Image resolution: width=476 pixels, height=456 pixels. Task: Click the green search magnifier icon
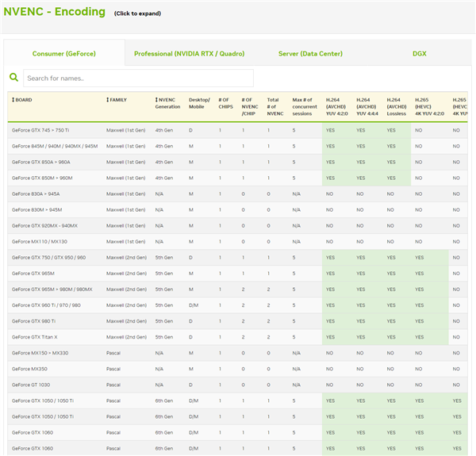coord(13,78)
